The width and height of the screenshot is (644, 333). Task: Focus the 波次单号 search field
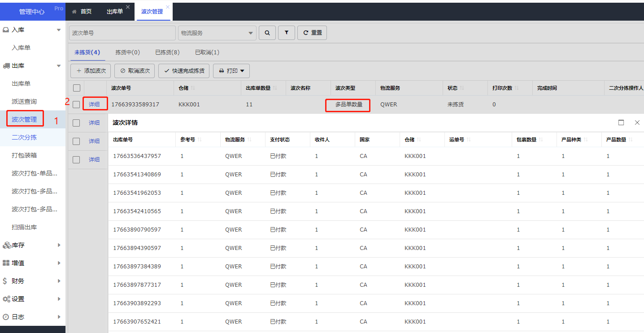(x=122, y=33)
